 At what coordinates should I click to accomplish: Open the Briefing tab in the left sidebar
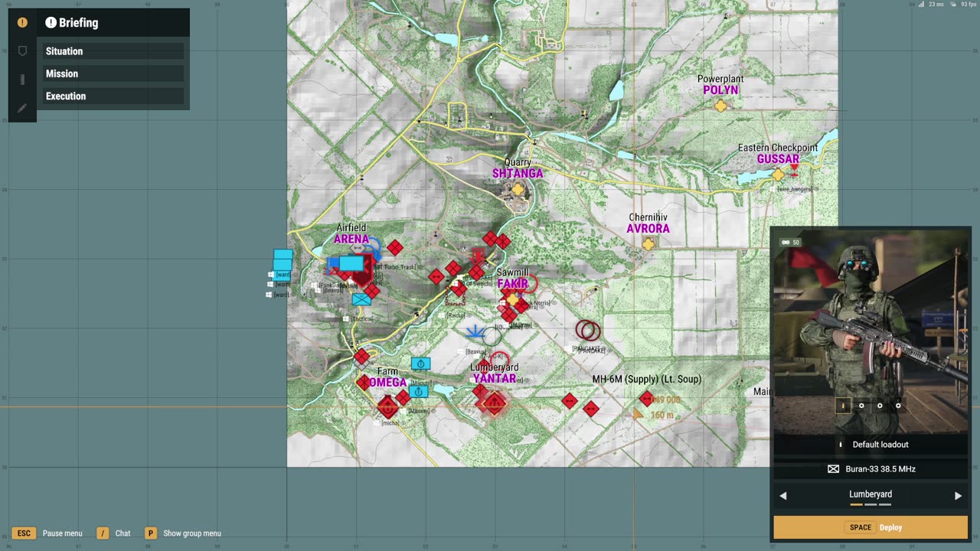22,23
